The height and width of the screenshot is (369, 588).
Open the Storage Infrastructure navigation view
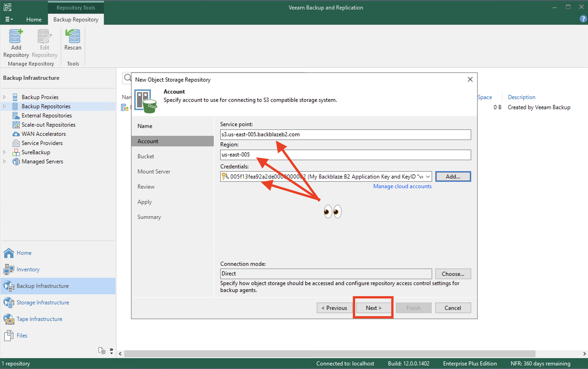click(x=43, y=302)
